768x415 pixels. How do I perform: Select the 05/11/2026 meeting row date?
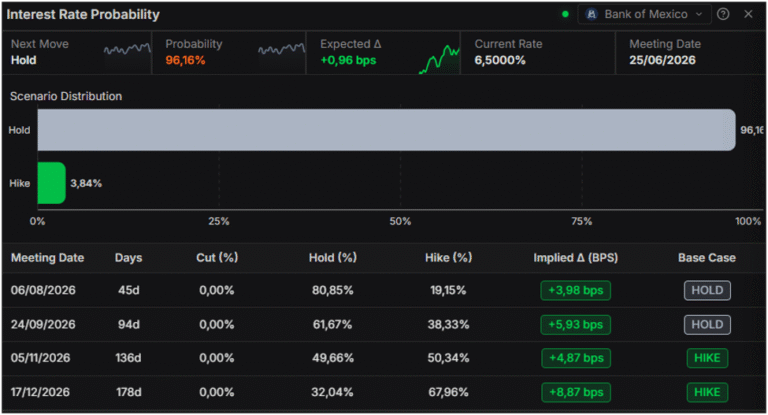(x=40, y=358)
